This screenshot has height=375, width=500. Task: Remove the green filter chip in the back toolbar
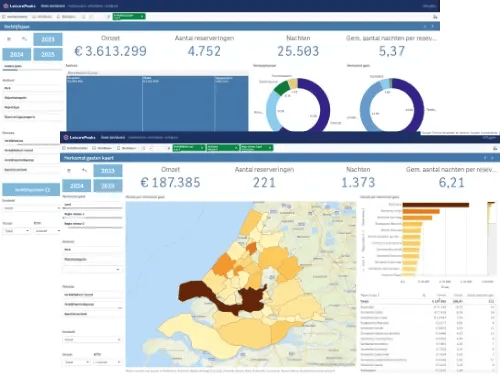pyautogui.click(x=142, y=16)
